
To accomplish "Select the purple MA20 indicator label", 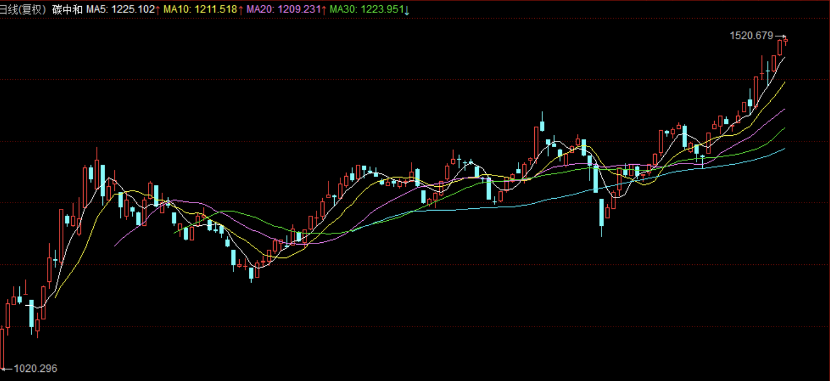I will [284, 10].
